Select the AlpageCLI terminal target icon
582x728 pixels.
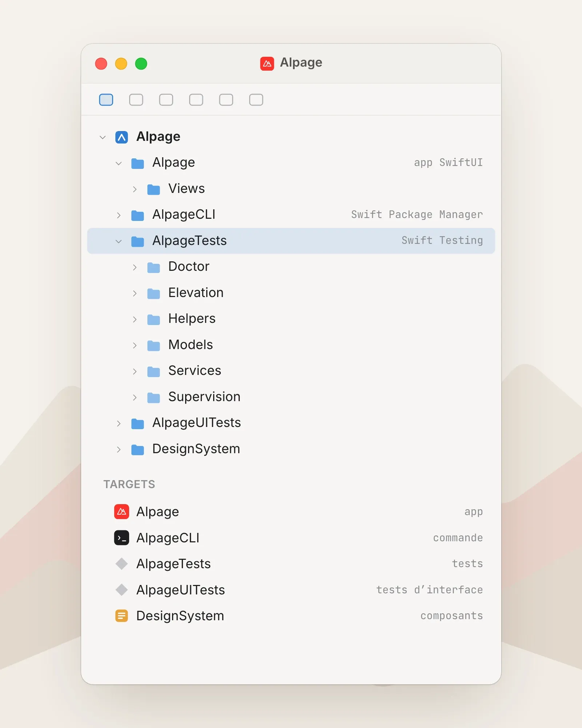pyautogui.click(x=121, y=538)
